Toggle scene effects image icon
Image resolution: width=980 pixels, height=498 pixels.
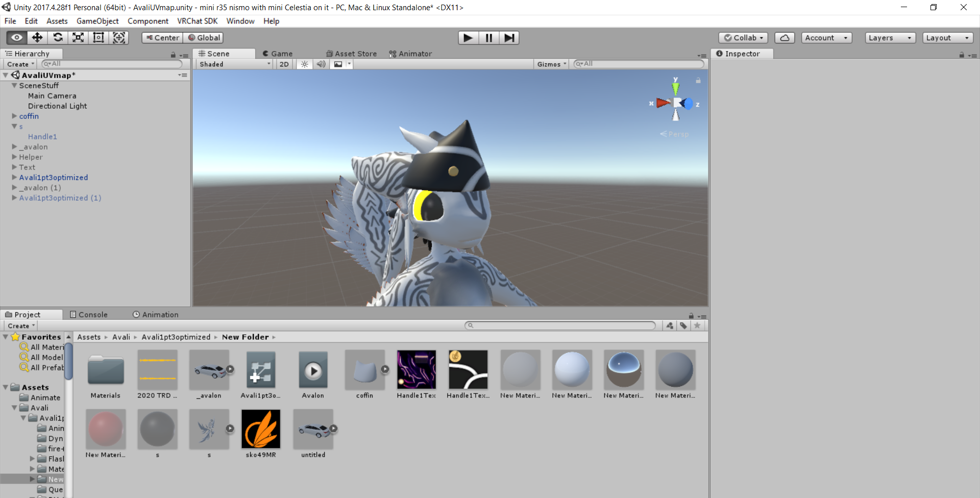pyautogui.click(x=338, y=64)
